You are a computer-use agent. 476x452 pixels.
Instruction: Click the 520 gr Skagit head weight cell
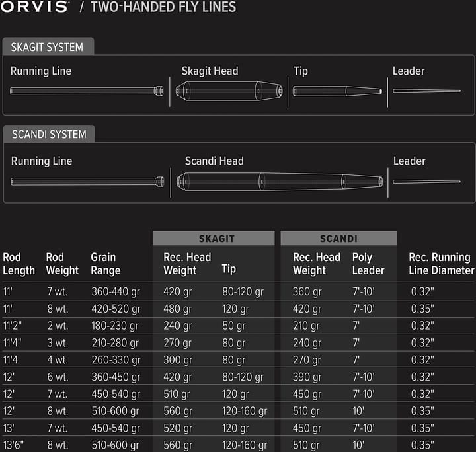click(178, 428)
